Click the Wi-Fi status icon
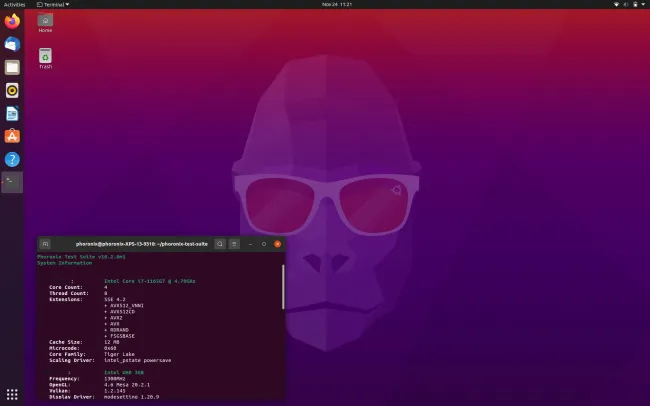 [616, 4]
